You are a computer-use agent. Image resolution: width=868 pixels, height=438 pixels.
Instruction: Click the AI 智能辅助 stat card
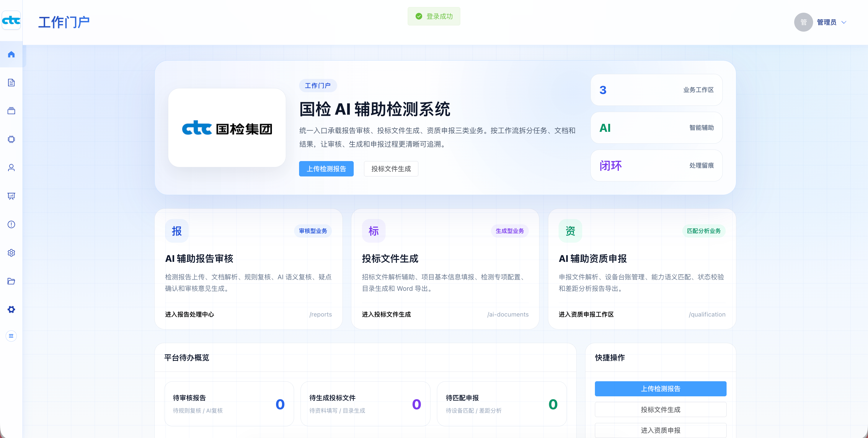[656, 128]
